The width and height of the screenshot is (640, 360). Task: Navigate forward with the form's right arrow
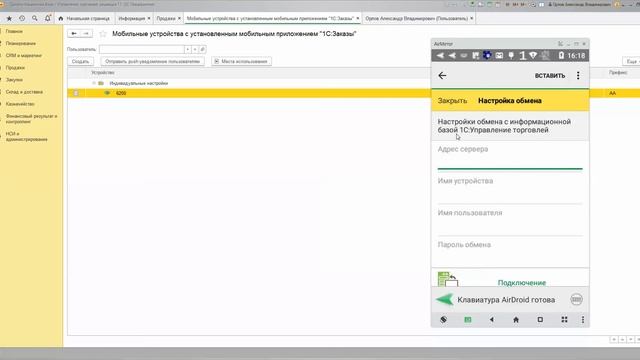pyautogui.click(x=86, y=33)
